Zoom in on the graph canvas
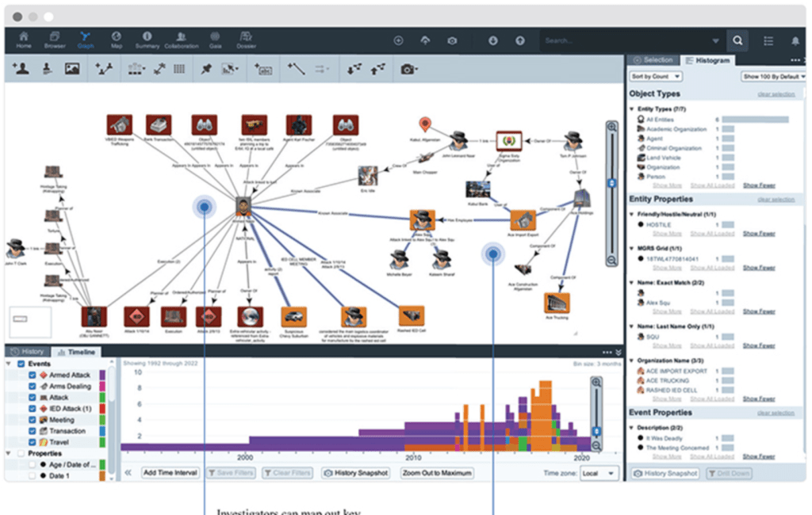Screen dimensions: 812x515 (611, 127)
